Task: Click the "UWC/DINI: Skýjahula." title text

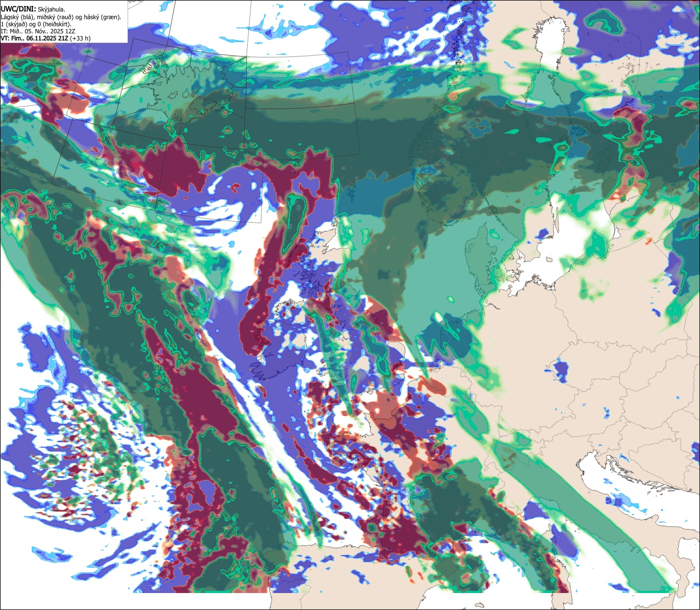Action: point(33,9)
